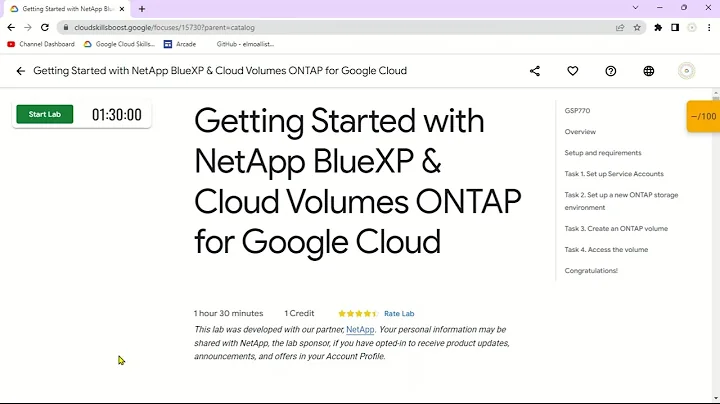The image size is (720, 404).
Task: Go to Setup and requirements section
Action: [x=603, y=153]
